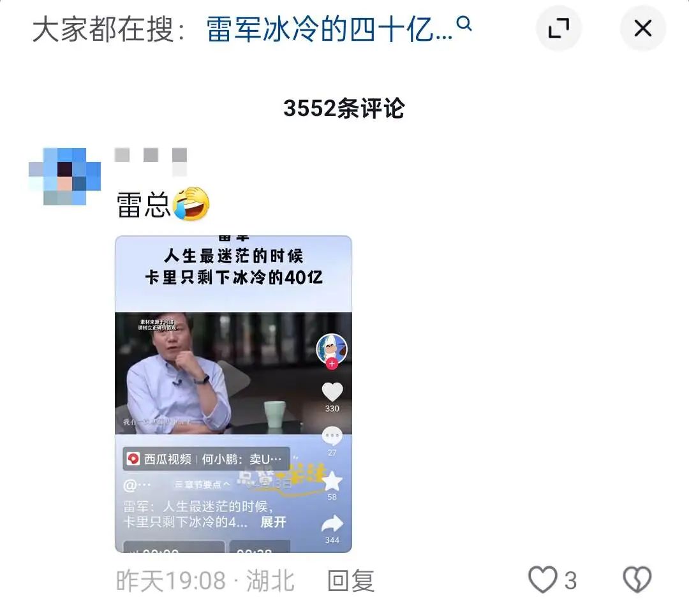Open the attached video screenshot image
The height and width of the screenshot is (616, 689).
tap(233, 394)
